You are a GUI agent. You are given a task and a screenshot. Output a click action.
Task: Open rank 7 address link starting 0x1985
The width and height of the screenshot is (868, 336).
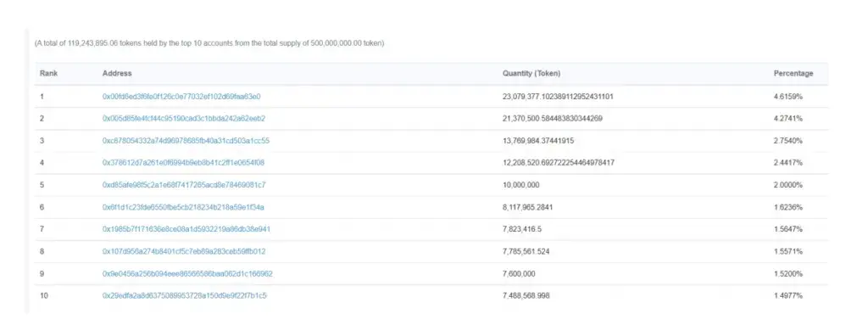[186, 229]
